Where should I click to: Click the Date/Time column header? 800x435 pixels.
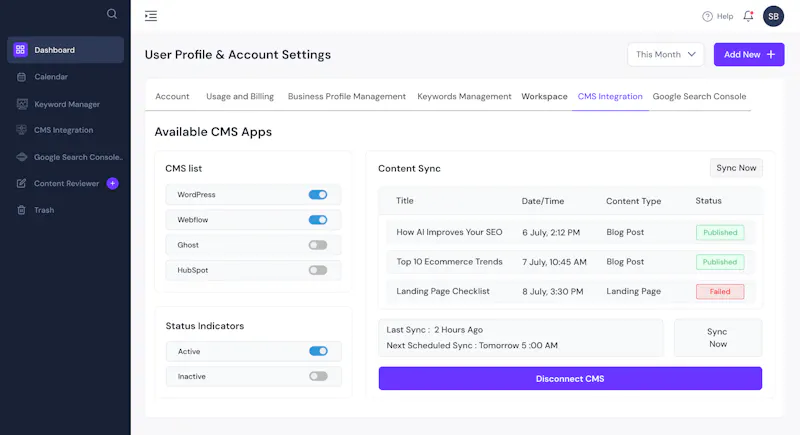543,201
